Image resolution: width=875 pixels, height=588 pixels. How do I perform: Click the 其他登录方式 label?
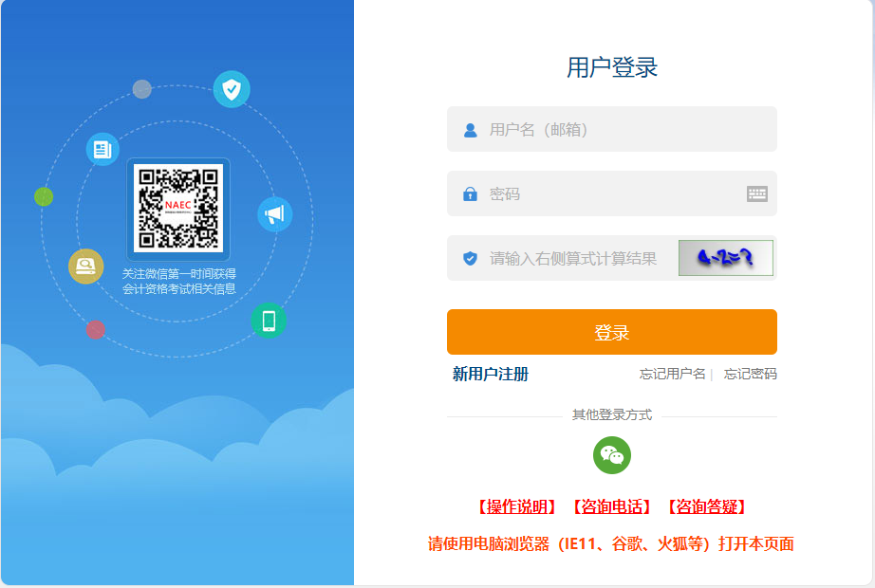(611, 414)
